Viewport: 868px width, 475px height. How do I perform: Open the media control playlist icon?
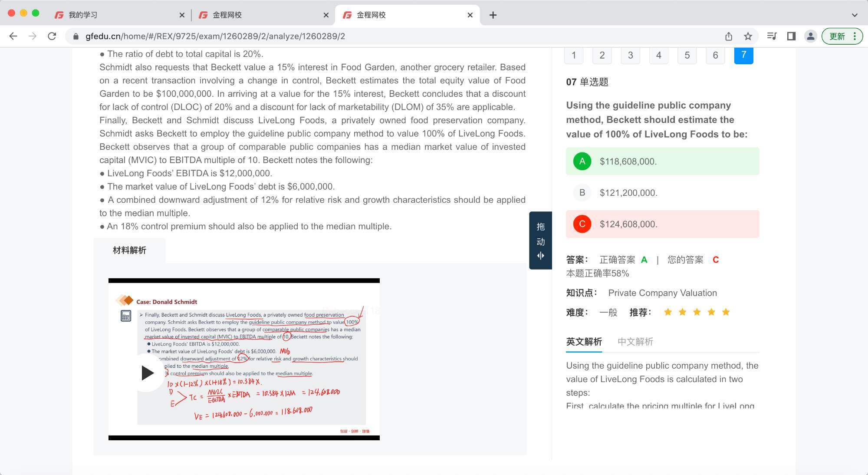click(x=772, y=36)
